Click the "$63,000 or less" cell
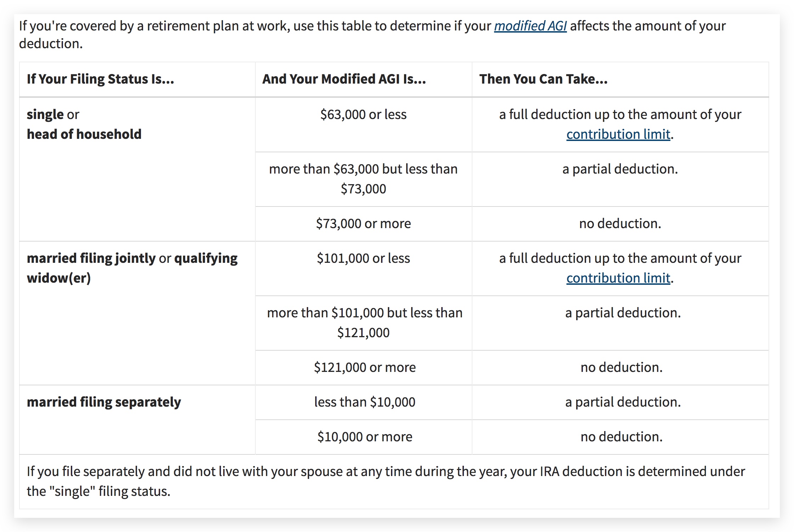 (363, 114)
